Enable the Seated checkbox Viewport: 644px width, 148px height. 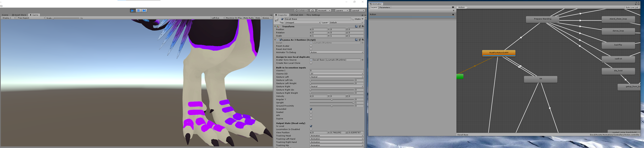point(311,112)
